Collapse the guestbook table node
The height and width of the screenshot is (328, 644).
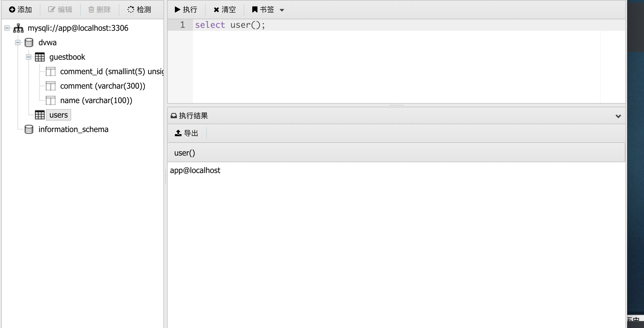tap(29, 57)
